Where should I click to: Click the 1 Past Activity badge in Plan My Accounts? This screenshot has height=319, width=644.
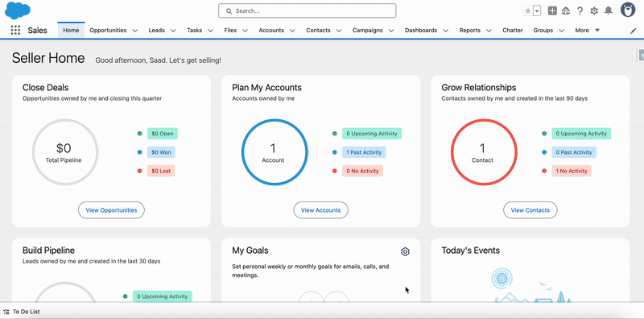click(364, 152)
